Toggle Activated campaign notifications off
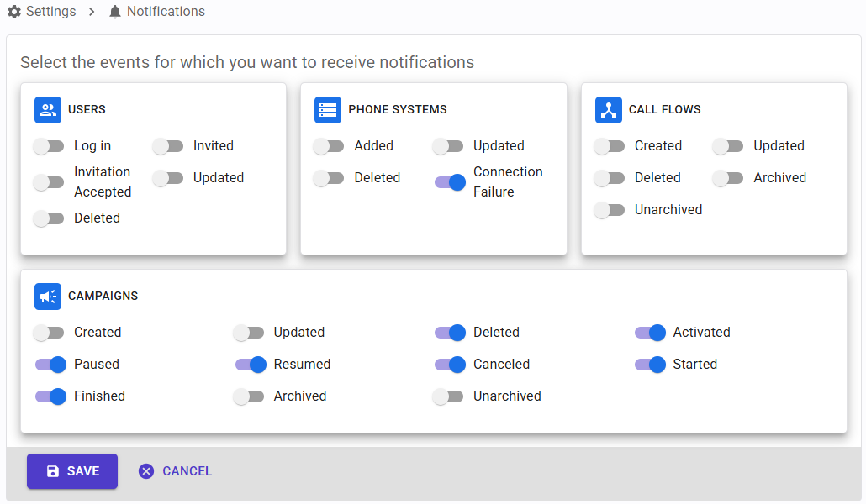The image size is (866, 504). click(650, 333)
